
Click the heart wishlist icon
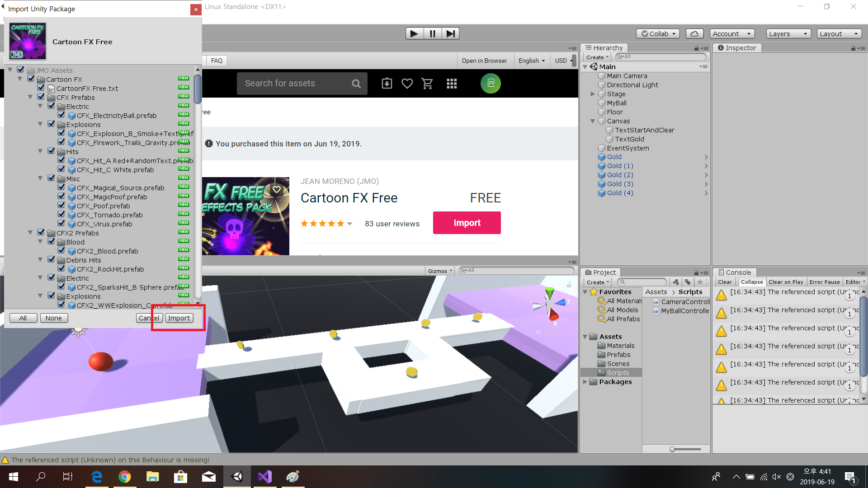(x=407, y=84)
